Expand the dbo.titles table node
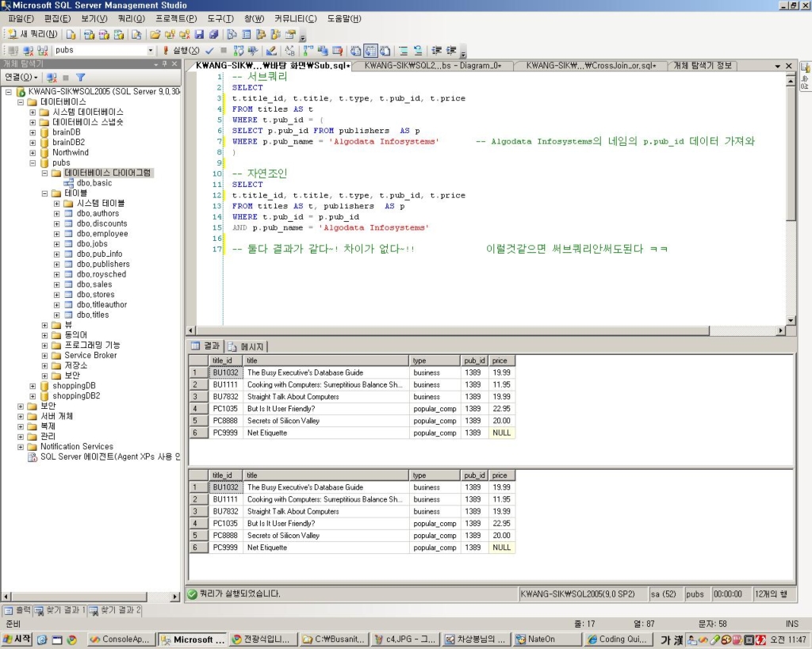 57,315
